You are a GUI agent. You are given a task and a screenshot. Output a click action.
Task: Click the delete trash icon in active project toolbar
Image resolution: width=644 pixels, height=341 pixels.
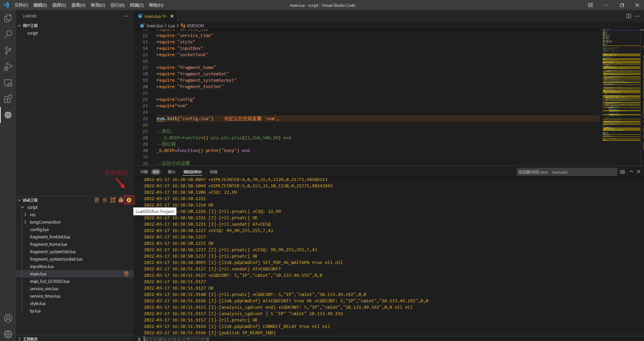[x=97, y=200]
